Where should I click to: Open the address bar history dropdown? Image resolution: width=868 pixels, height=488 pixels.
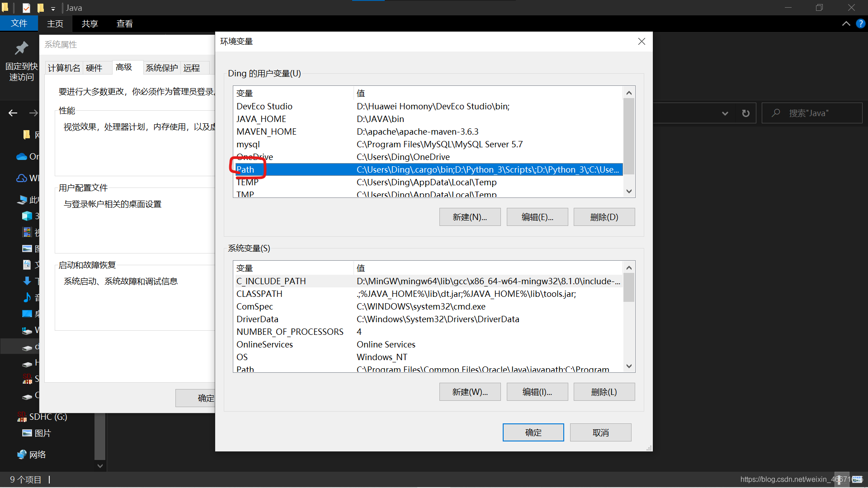(x=725, y=113)
